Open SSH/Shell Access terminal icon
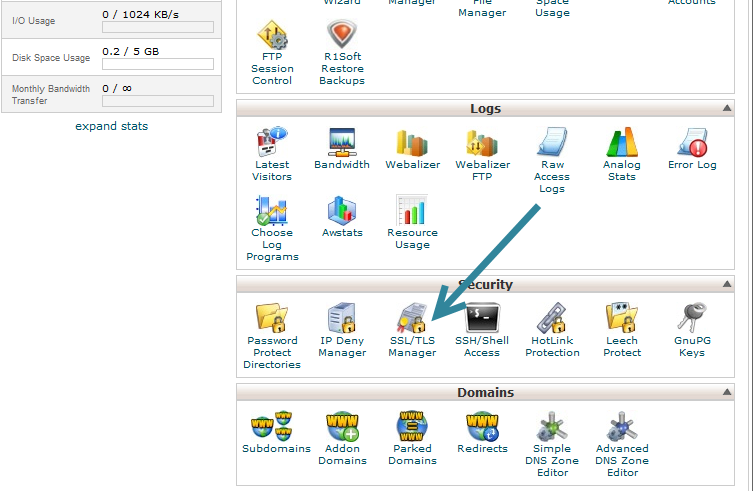The width and height of the screenshot is (753, 491). (x=482, y=319)
